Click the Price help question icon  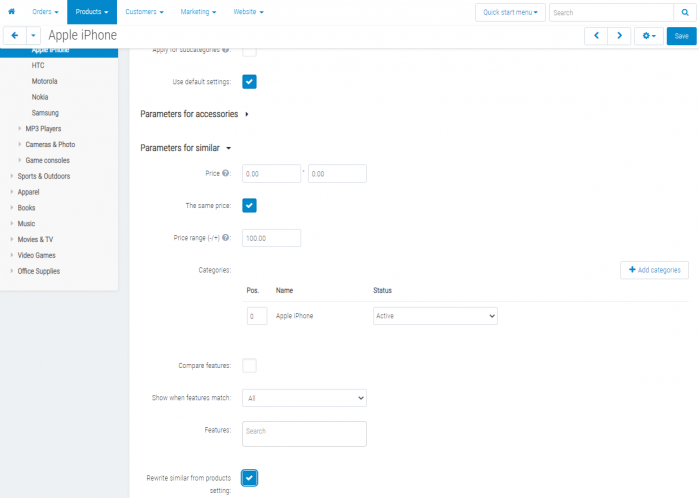point(225,173)
